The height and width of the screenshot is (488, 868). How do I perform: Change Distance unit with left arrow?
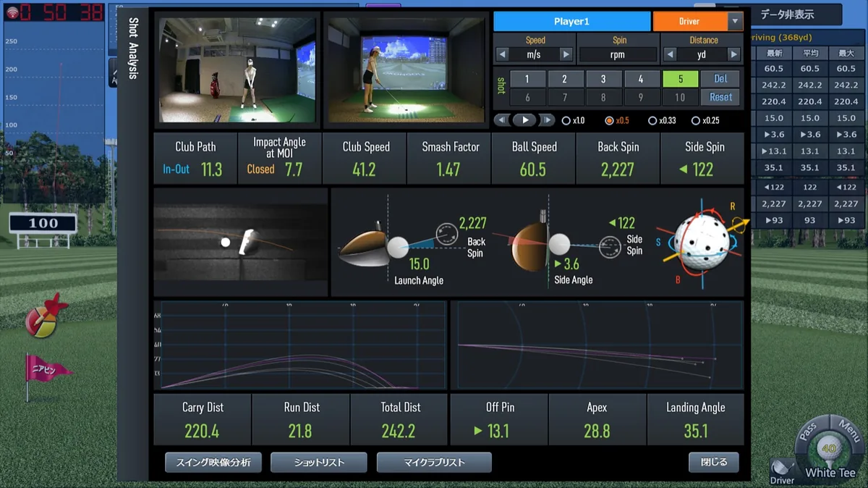(671, 54)
